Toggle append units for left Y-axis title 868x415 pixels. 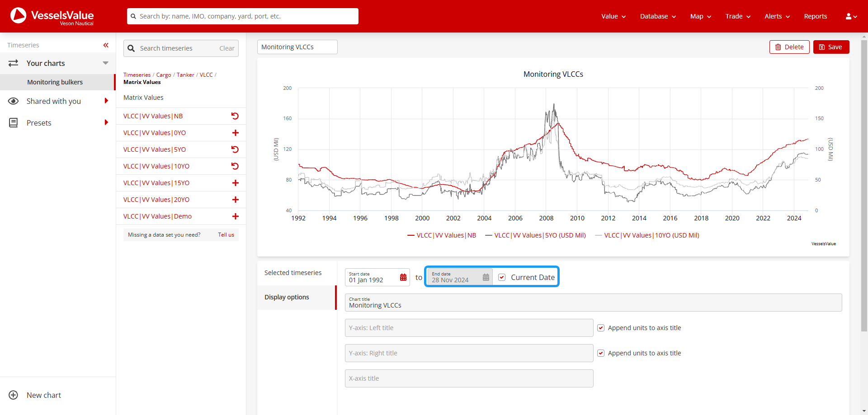(x=601, y=328)
